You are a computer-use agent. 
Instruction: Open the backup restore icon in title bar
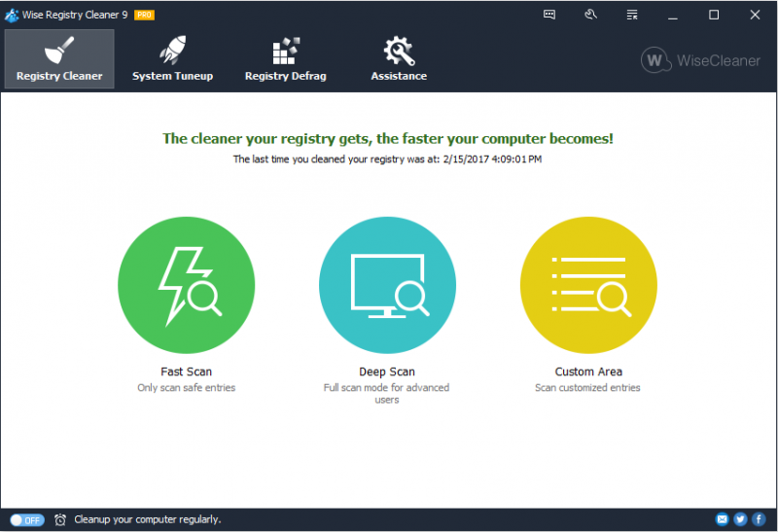tap(590, 15)
